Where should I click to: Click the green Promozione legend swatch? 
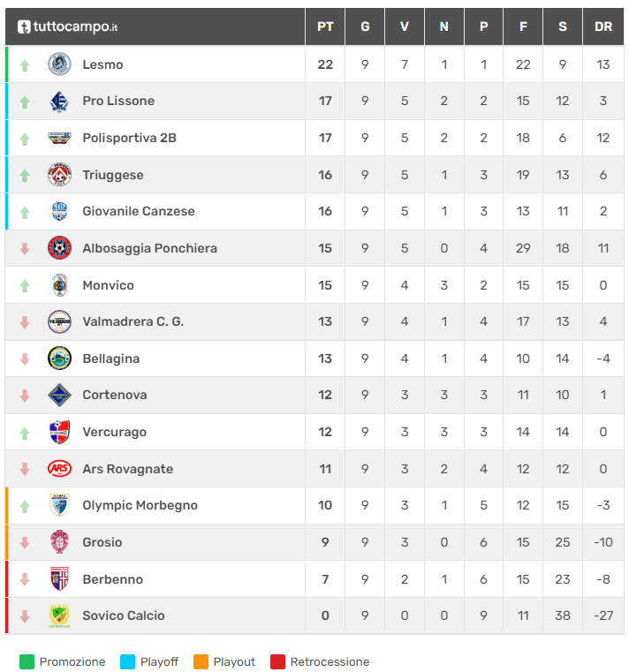tap(27, 662)
